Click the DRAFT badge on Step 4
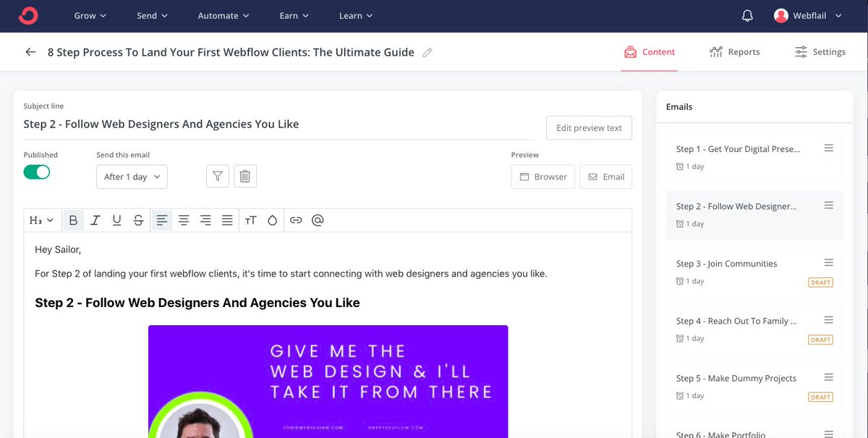 (820, 340)
